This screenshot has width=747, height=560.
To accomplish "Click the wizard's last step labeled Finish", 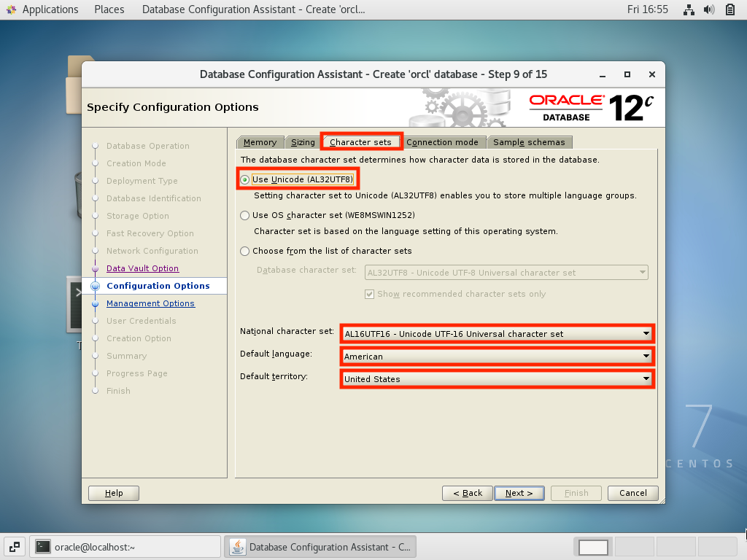I will (x=119, y=391).
